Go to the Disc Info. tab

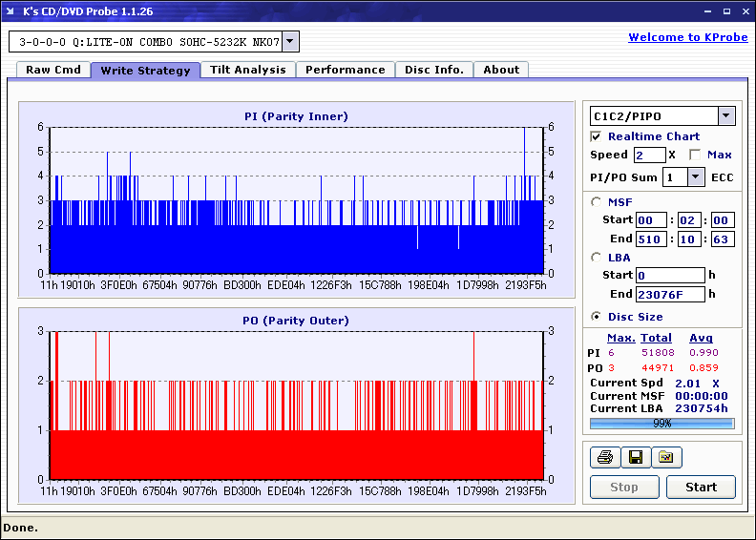pyautogui.click(x=434, y=70)
